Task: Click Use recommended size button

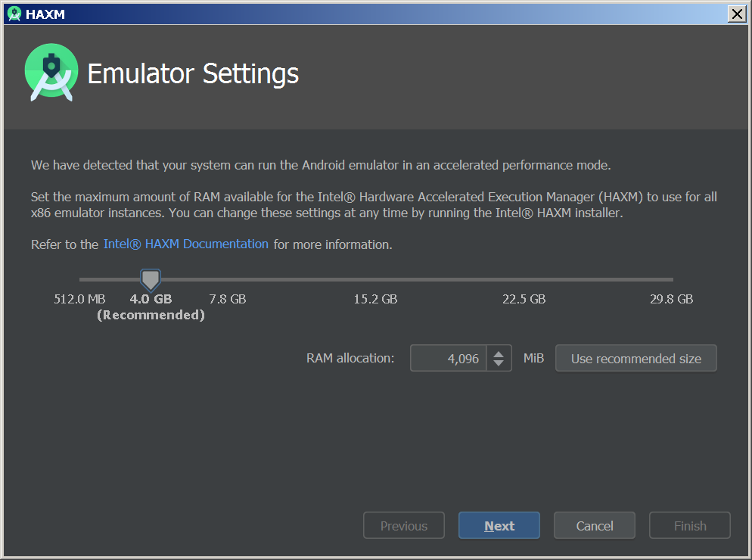Action: coord(636,358)
